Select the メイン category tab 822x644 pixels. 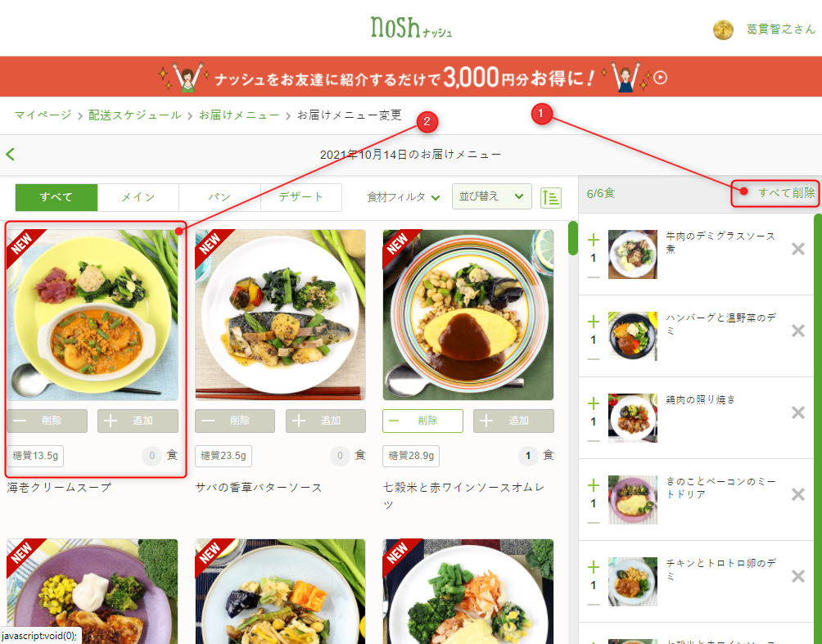138,197
